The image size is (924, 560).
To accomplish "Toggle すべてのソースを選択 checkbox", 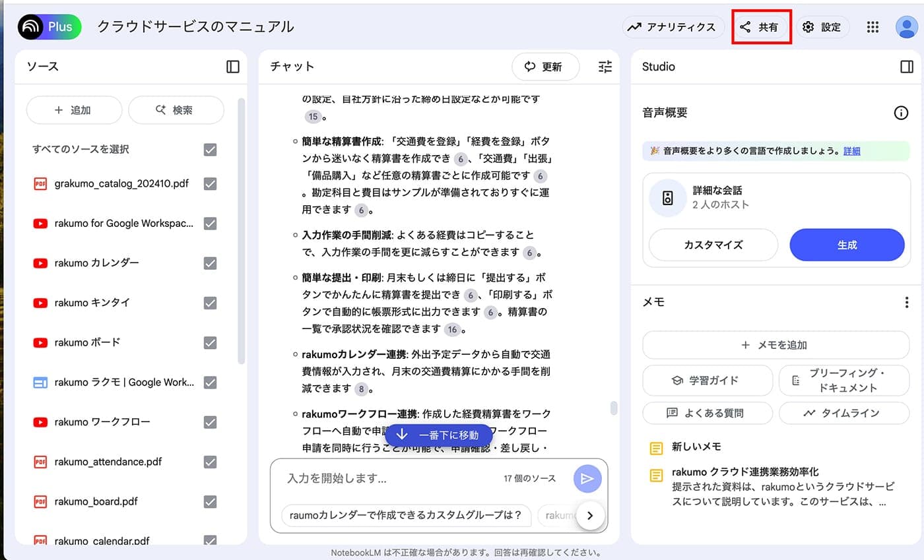I will [x=211, y=150].
